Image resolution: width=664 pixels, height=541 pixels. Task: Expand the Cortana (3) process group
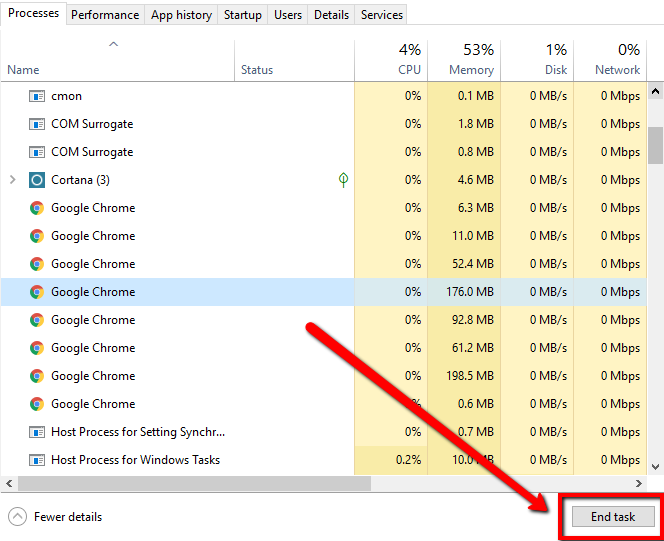[13, 180]
